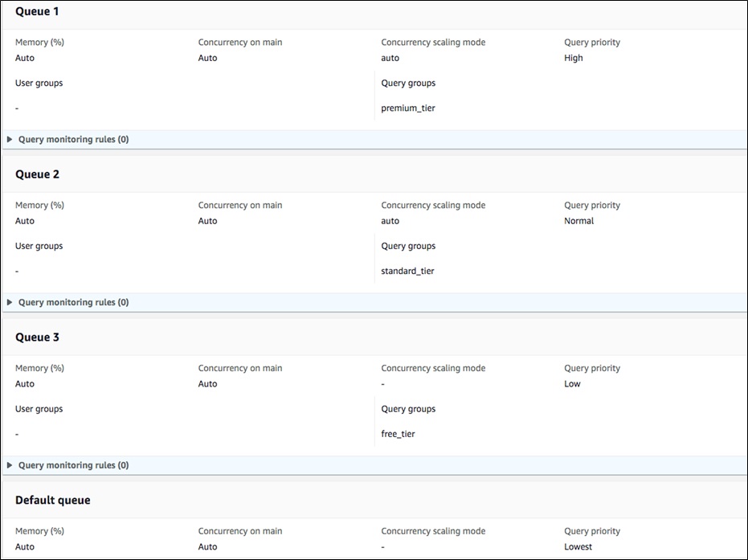
Task: Click the Queue 1 heading
Action: [x=37, y=11]
